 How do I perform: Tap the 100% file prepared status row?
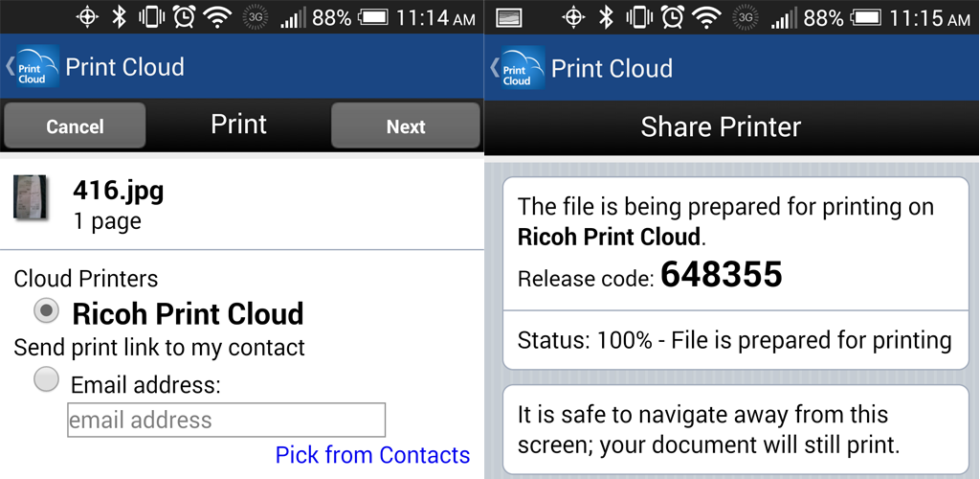[734, 340]
